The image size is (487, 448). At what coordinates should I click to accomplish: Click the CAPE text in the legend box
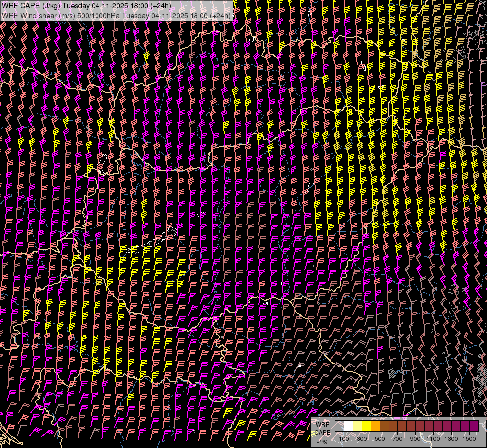point(322,432)
